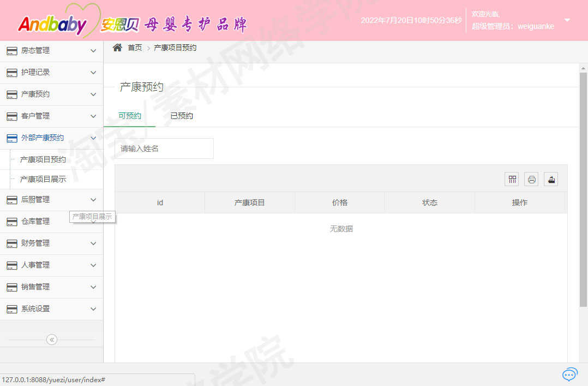Screen dimensions: 588x386
Task: Expand 护理记录 chevron
Action: click(x=93, y=73)
